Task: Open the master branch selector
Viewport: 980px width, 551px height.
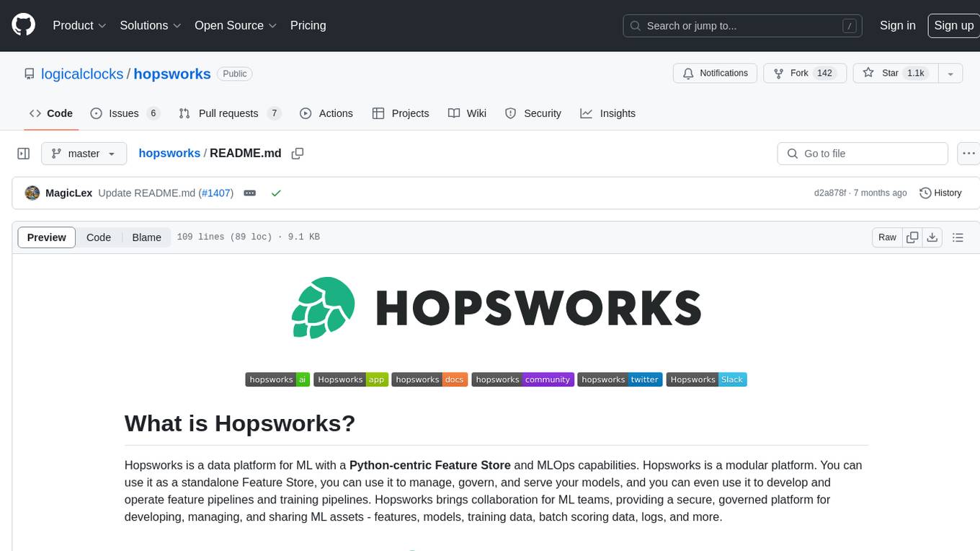Action: coord(84,154)
